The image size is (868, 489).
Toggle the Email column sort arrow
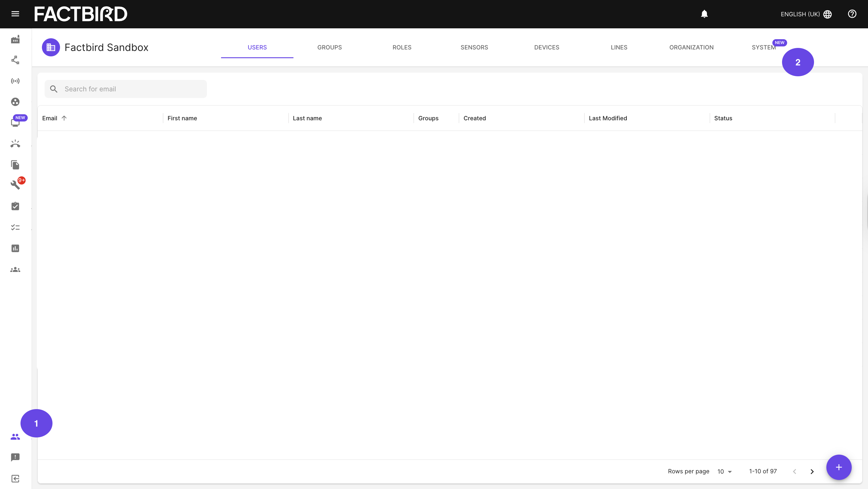(64, 118)
